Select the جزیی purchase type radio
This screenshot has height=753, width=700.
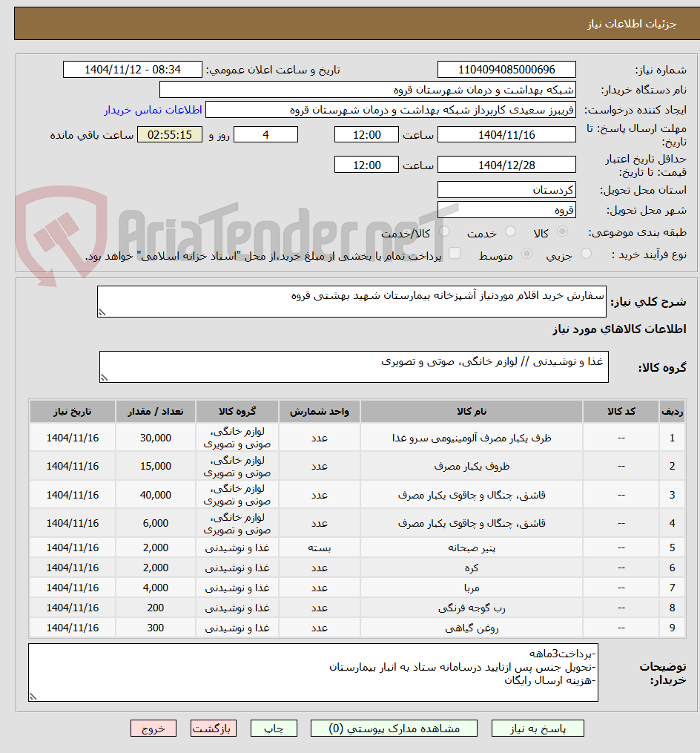coord(587,254)
